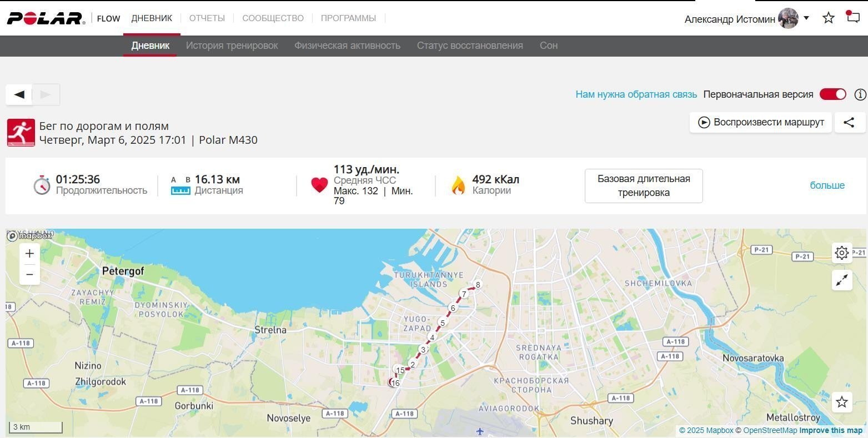Open ПРОГРАММЫ main menu item
This screenshot has width=868, height=438.
coord(348,18)
